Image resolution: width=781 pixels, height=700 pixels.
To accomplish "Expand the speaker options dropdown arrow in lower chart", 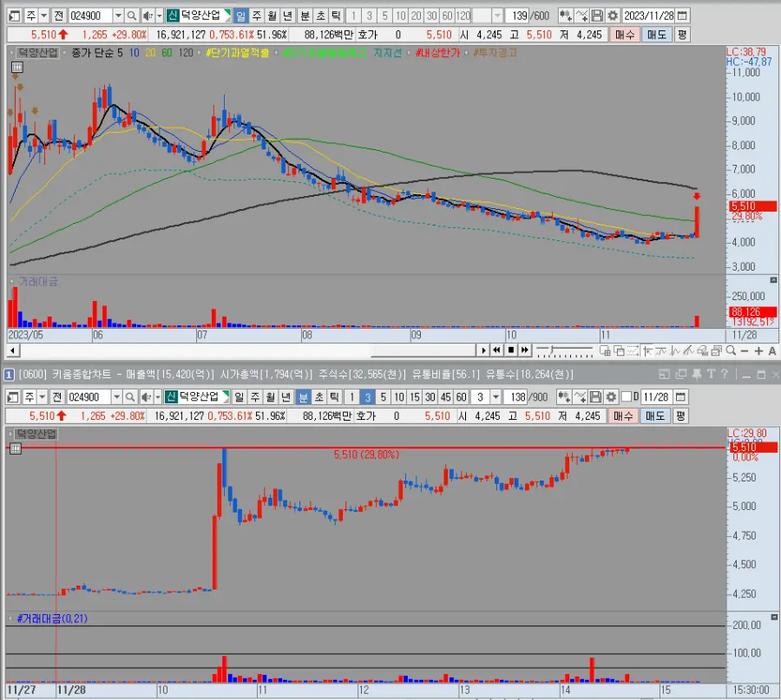I will pos(158,396).
